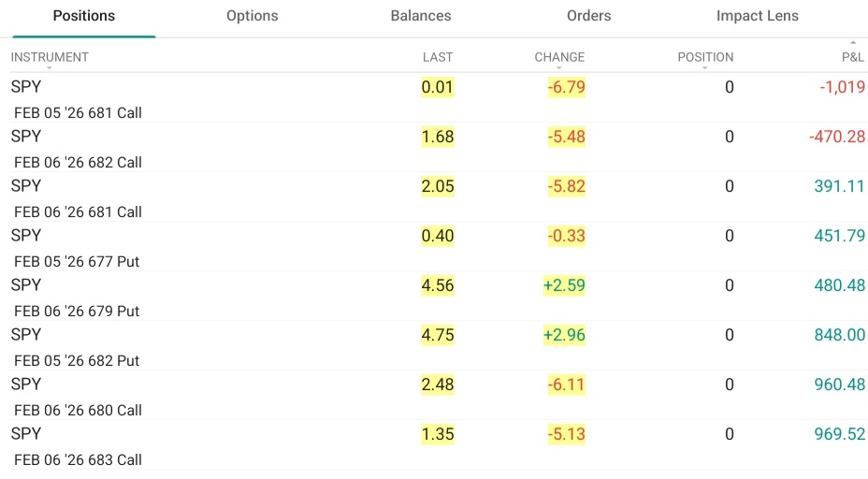868x479 pixels.
Task: Click the sort arrow under POSITION header
Action: coord(704,68)
